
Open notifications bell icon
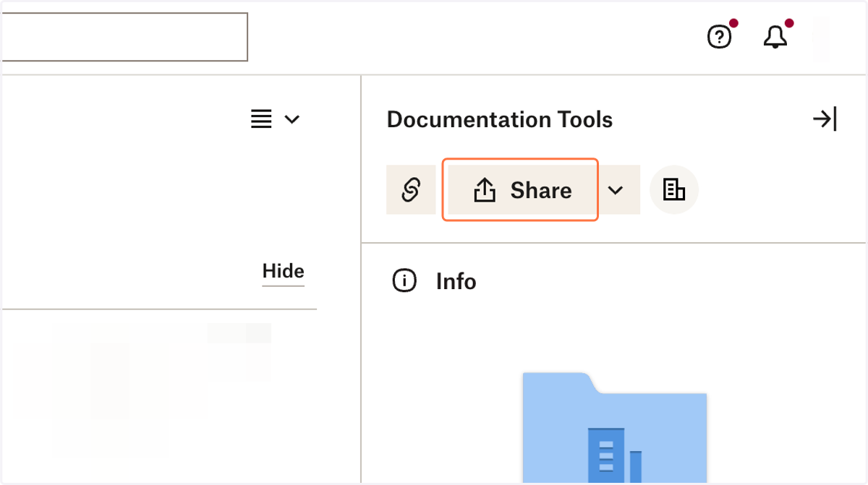point(775,37)
